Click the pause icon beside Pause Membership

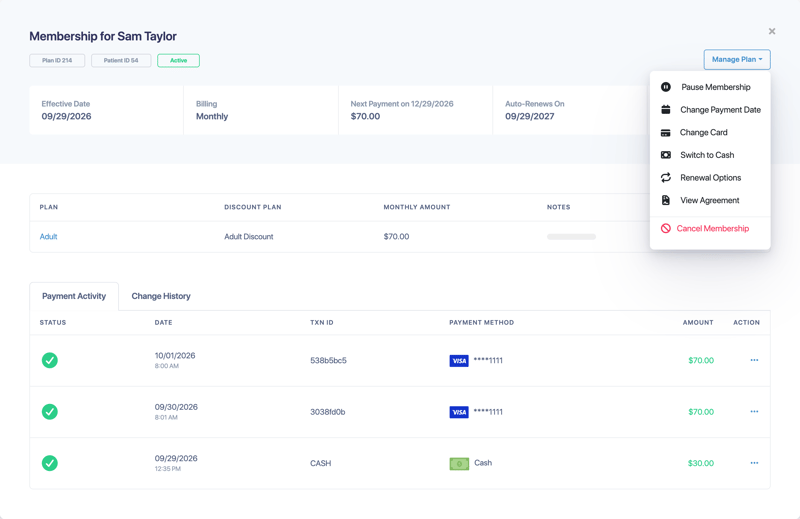(666, 87)
